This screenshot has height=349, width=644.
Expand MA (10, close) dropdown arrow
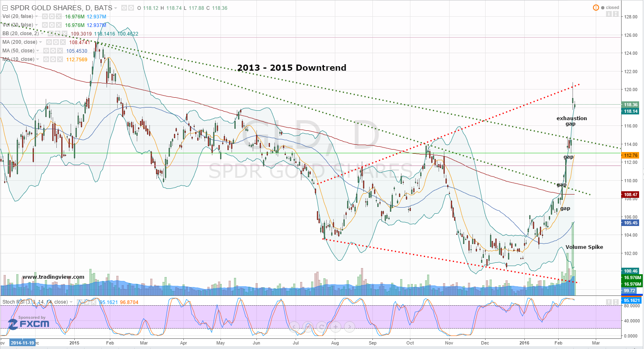pyautogui.click(x=38, y=60)
